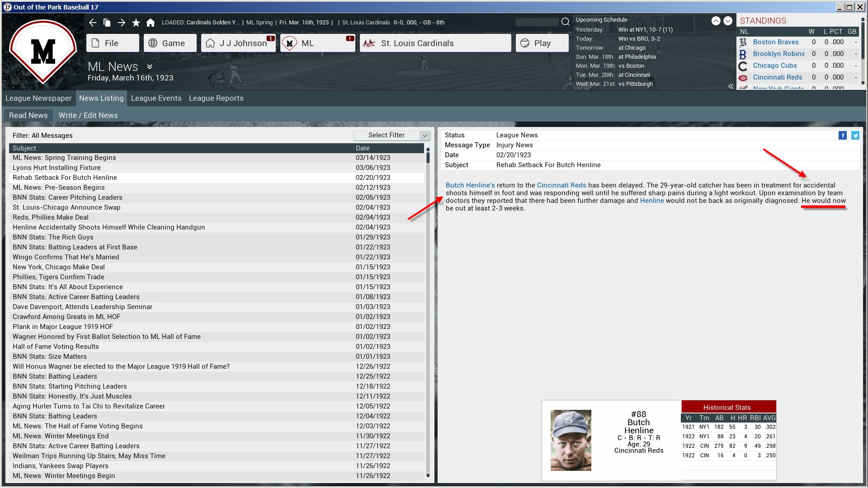Open 'Phillies, Tigers Confirm Trade' message
The image size is (868, 488).
click(217, 277)
